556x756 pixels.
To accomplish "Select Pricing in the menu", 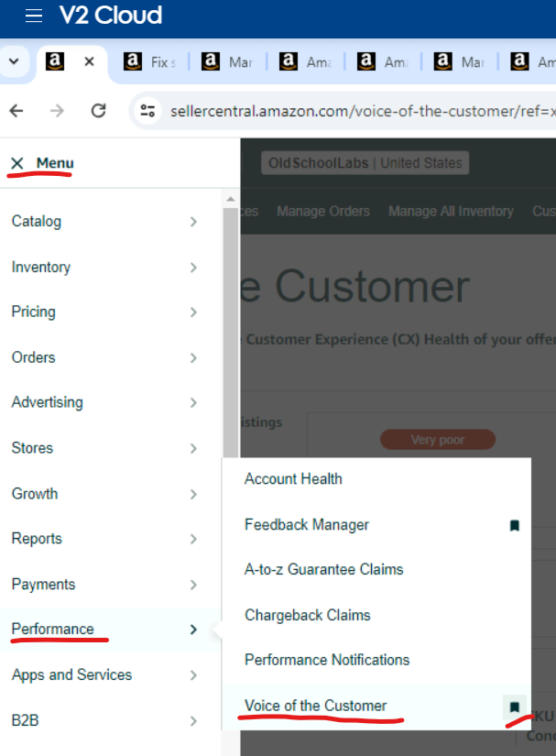I will (x=34, y=312).
